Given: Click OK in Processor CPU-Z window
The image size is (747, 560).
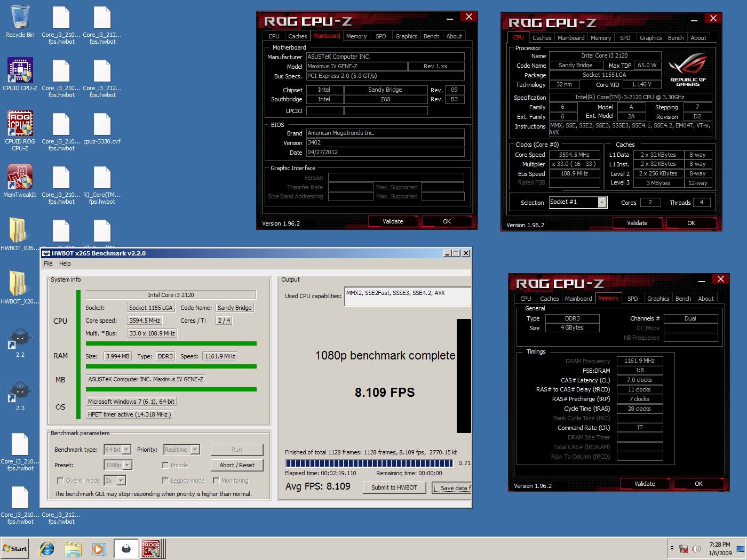Looking at the screenshot, I should tap(691, 223).
